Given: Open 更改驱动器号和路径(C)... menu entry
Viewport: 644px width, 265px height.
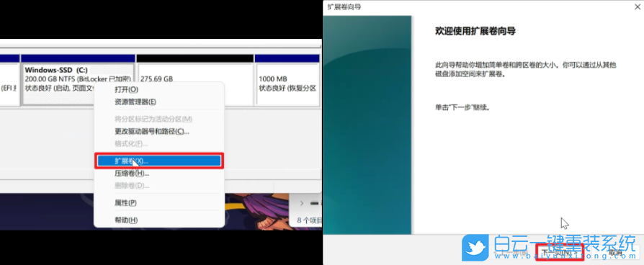Looking at the screenshot, I should [x=151, y=132].
